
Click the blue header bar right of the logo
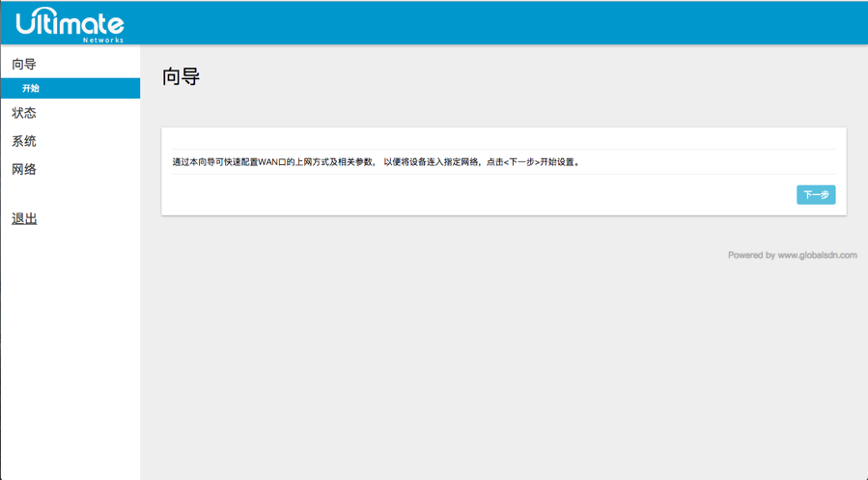(x=483, y=23)
